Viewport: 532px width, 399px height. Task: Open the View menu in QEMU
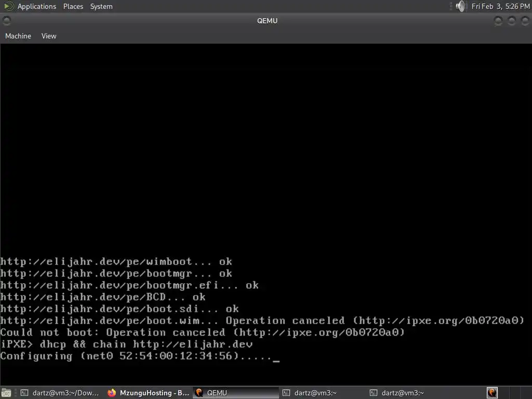49,36
